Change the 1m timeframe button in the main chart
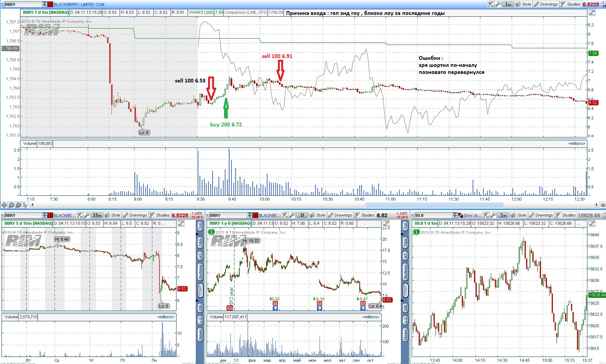 point(508,4)
